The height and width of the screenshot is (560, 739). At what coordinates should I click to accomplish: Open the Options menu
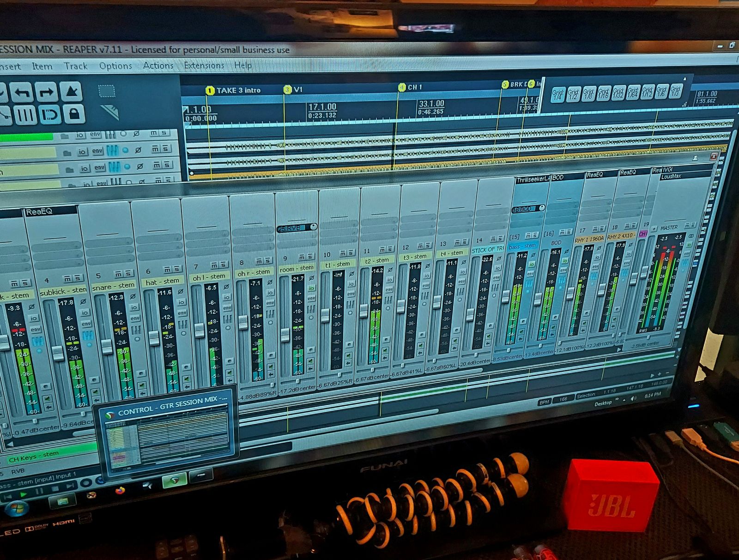click(115, 66)
